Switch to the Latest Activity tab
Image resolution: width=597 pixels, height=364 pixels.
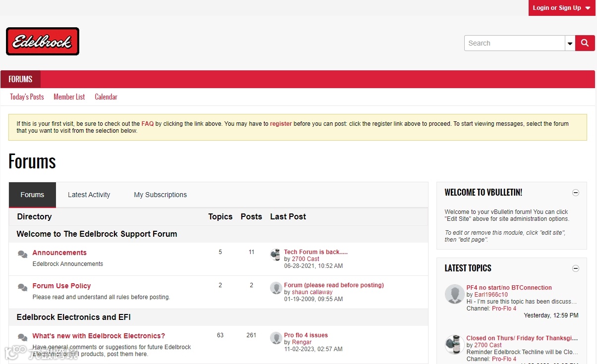tap(89, 195)
